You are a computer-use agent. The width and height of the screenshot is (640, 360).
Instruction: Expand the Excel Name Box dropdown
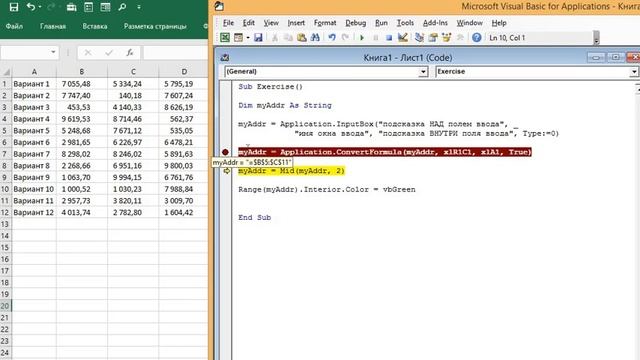[x=53, y=52]
